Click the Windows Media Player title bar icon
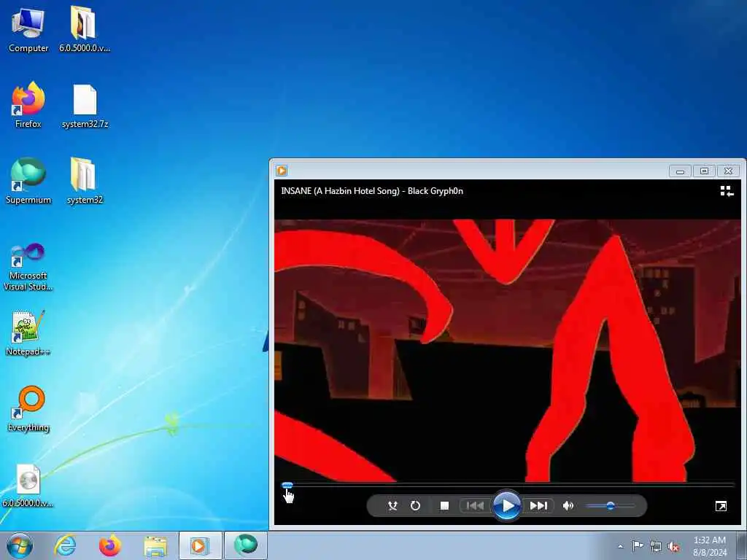 tap(282, 171)
